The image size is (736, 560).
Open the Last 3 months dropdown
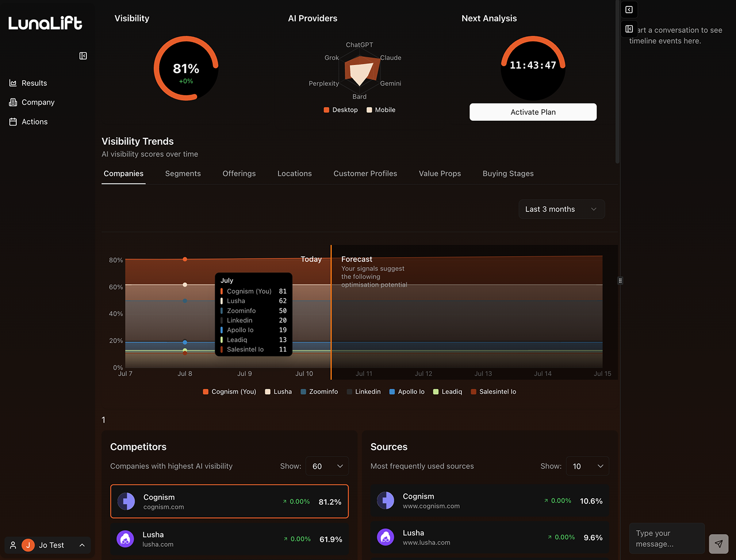click(x=561, y=209)
